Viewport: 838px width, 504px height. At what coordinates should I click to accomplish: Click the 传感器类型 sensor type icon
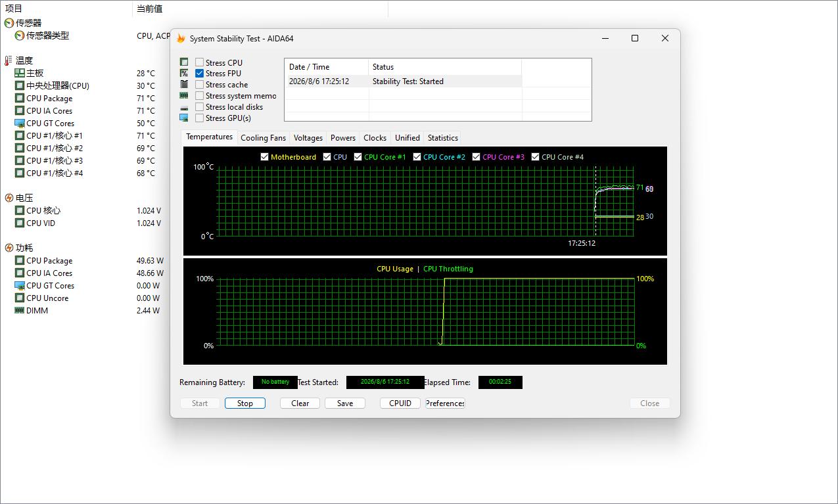pyautogui.click(x=20, y=35)
